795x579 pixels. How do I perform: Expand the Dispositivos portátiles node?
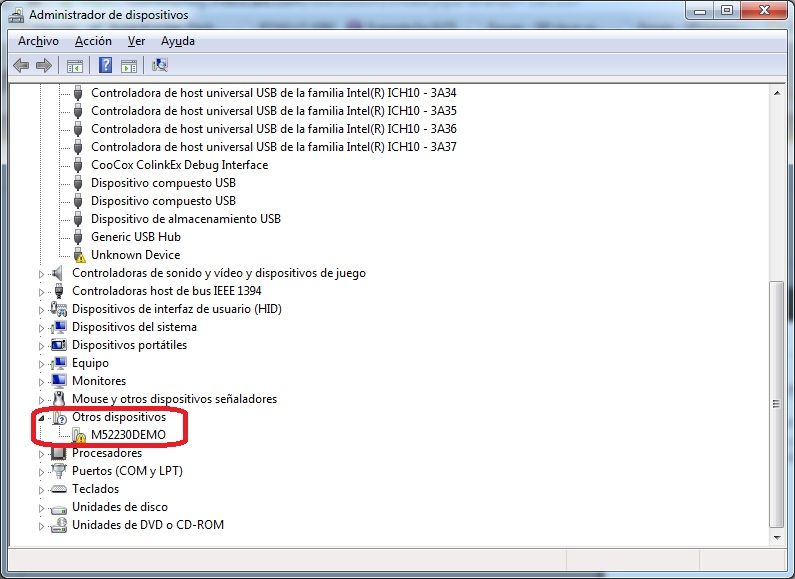[42, 346]
